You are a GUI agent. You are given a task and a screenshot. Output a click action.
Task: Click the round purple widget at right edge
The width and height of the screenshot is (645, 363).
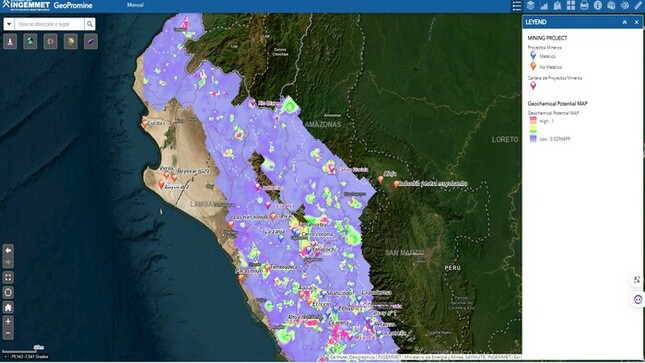coord(638,300)
